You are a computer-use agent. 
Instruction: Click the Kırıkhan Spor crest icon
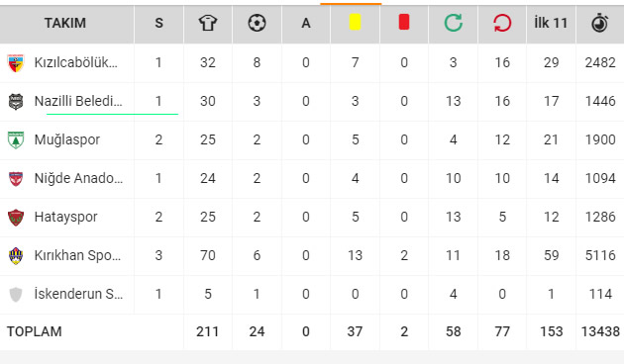pyautogui.click(x=16, y=255)
